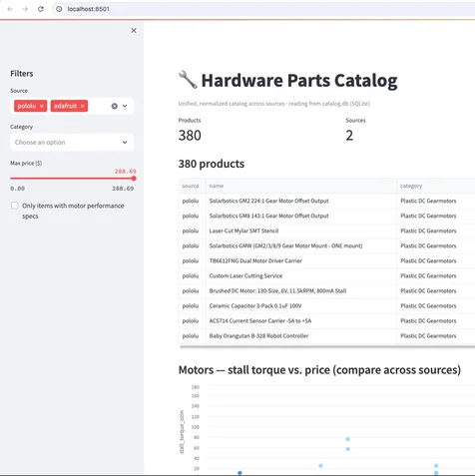Sort table by the source column header

pos(191,186)
